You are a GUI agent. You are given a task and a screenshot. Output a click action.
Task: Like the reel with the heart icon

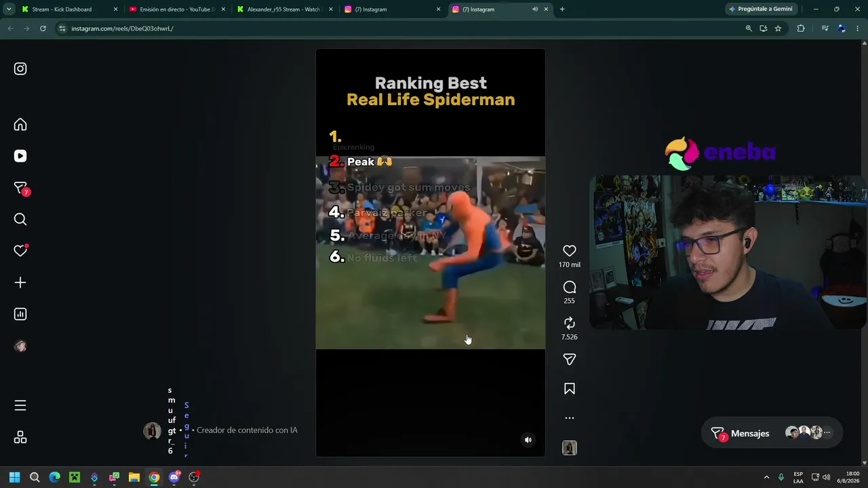coord(570,251)
